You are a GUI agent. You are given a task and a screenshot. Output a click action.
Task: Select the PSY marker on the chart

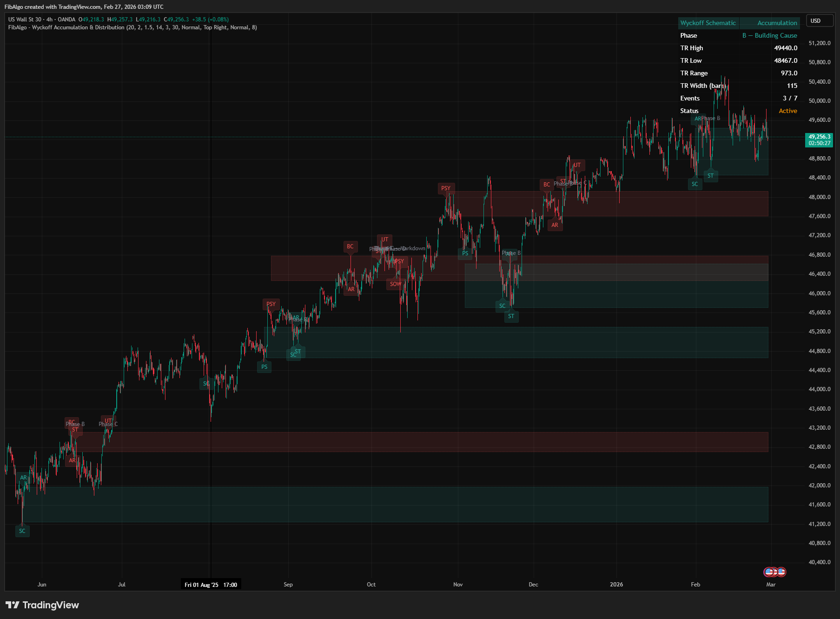[x=445, y=188]
